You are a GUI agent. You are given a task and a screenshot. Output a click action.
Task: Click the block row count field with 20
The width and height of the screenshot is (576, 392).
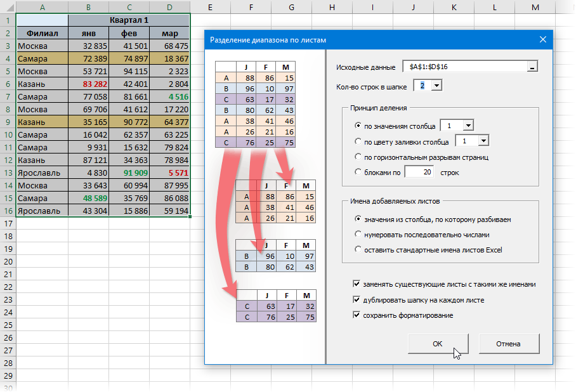click(419, 172)
